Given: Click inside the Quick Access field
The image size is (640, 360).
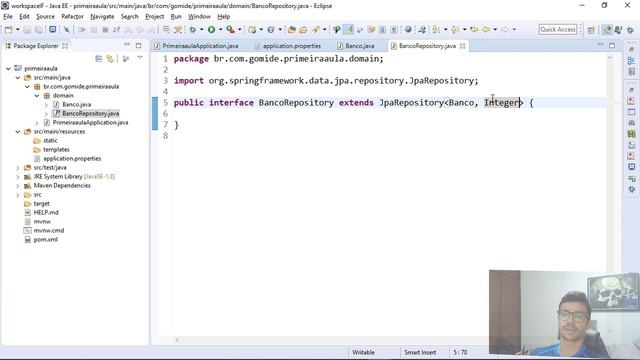Looking at the screenshot, I should [558, 29].
